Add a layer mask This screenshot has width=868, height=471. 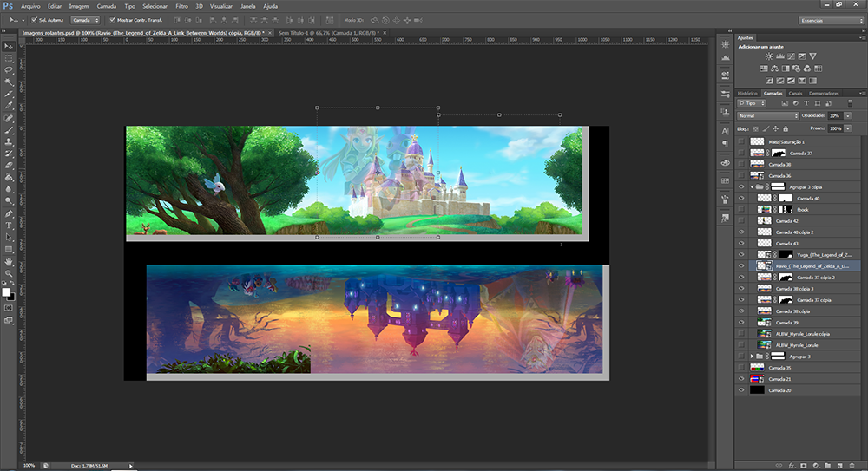pos(804,466)
